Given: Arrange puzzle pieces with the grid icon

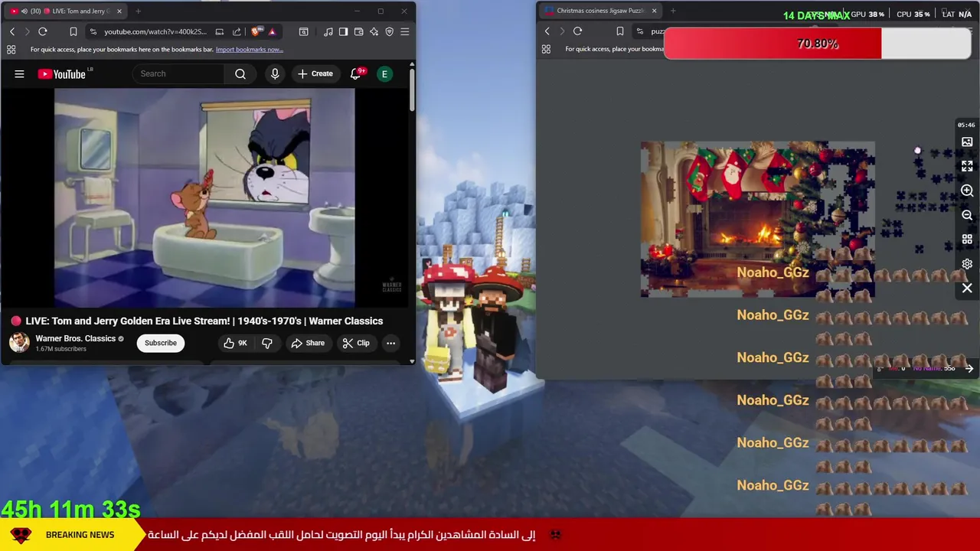Looking at the screenshot, I should pyautogui.click(x=967, y=240).
